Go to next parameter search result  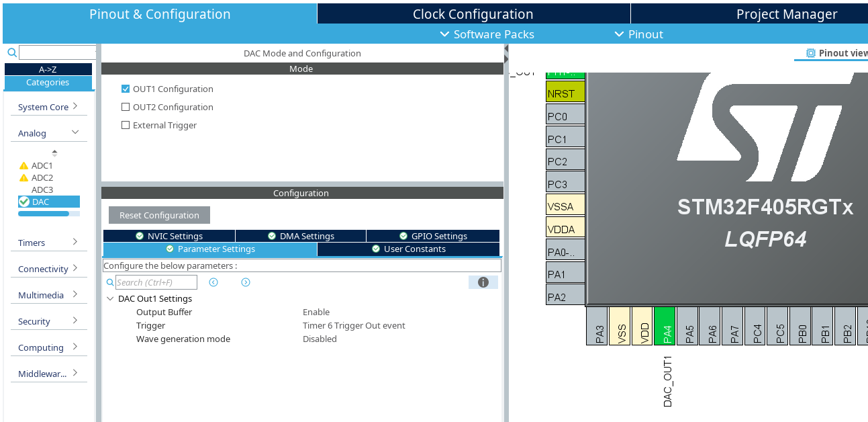coord(246,282)
